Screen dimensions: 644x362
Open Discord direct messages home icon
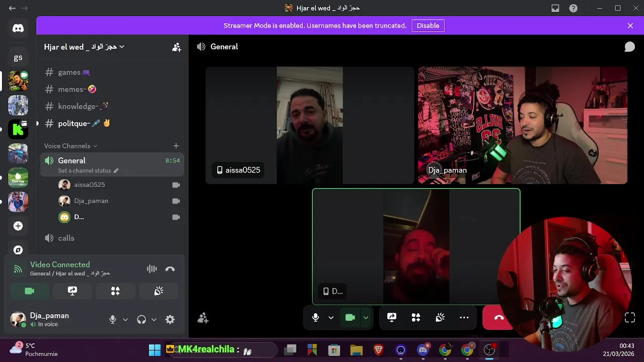(x=18, y=29)
